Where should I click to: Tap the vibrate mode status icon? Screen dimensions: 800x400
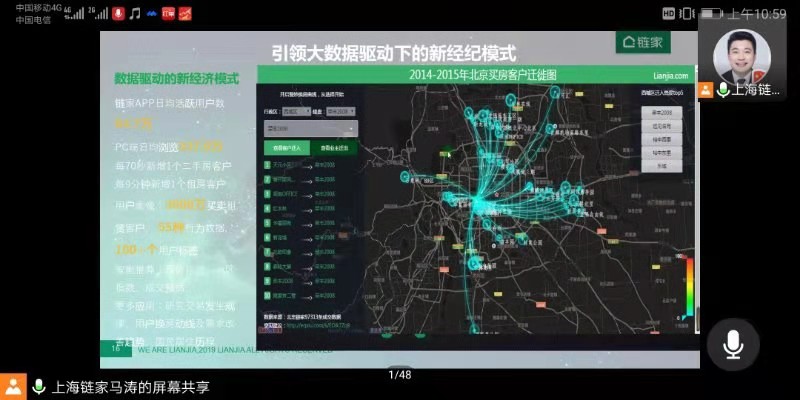[x=687, y=14]
